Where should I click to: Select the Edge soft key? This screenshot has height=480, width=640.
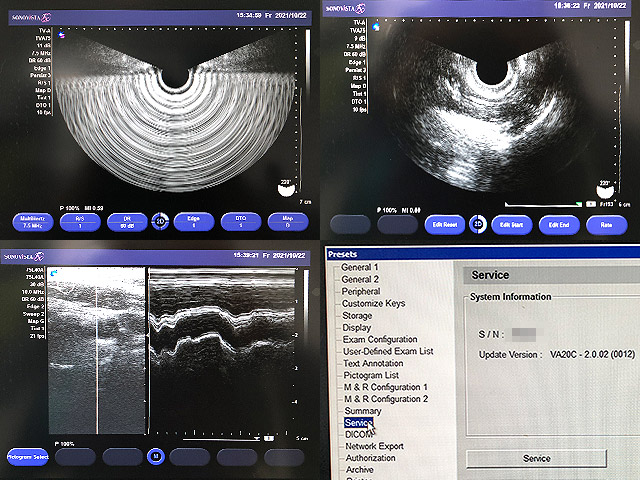tap(194, 222)
